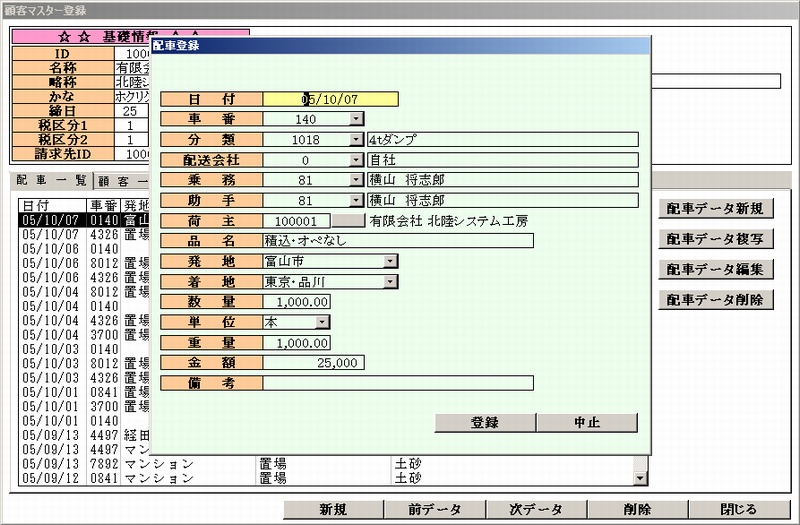
Task: Click the 配車データ編集 button
Action: (x=715, y=269)
